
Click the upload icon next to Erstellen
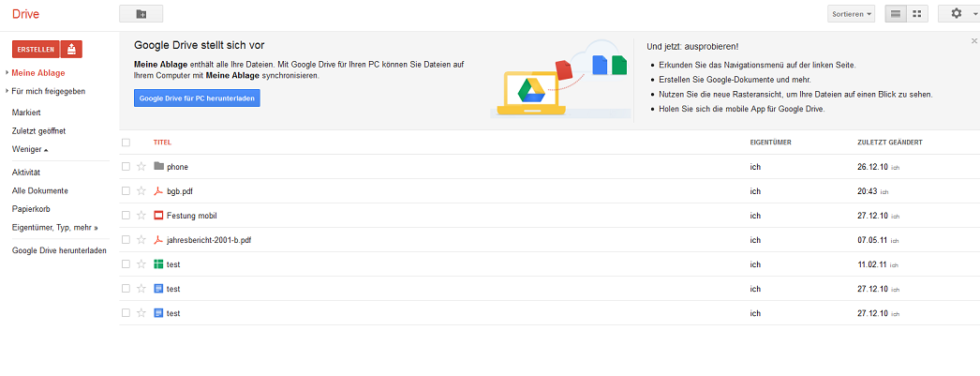[x=72, y=49]
